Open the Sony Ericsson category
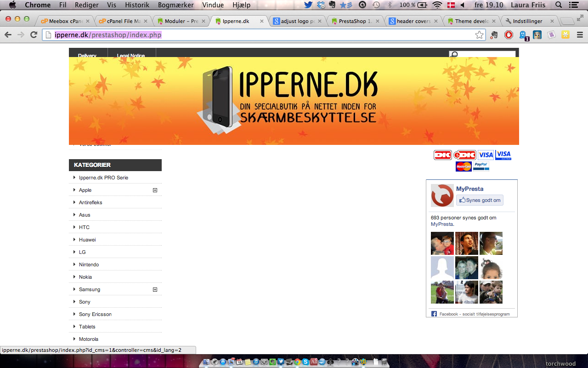 point(95,314)
